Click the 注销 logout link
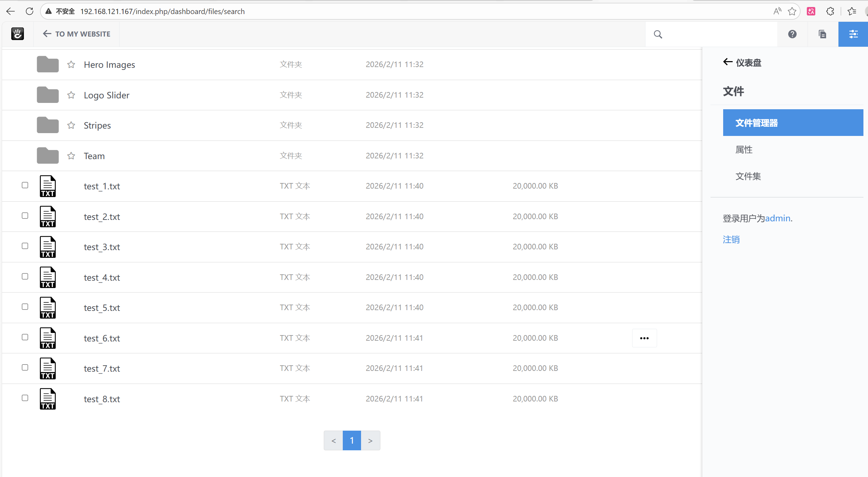 point(731,240)
